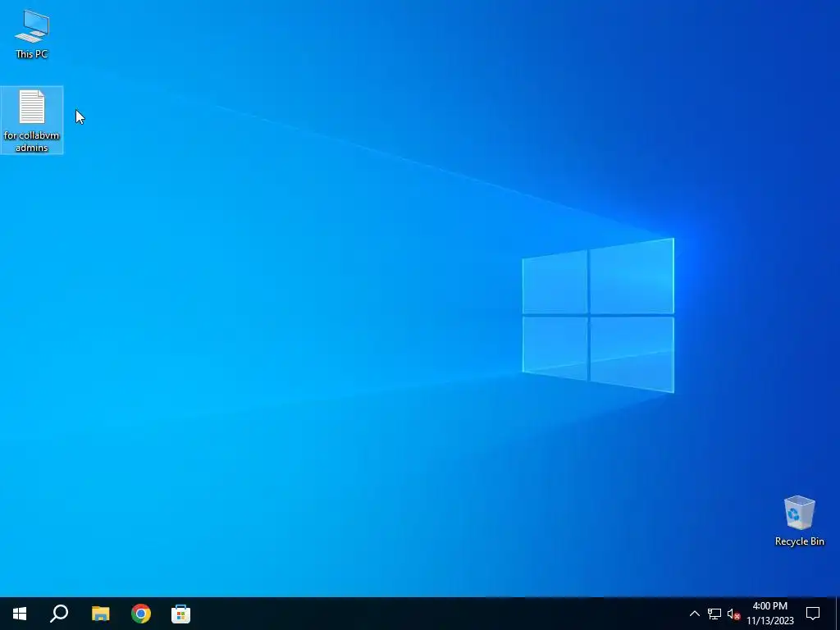Click the Show Desktop sliver
Screen dimensions: 840x630
pyautogui.click(x=838, y=614)
